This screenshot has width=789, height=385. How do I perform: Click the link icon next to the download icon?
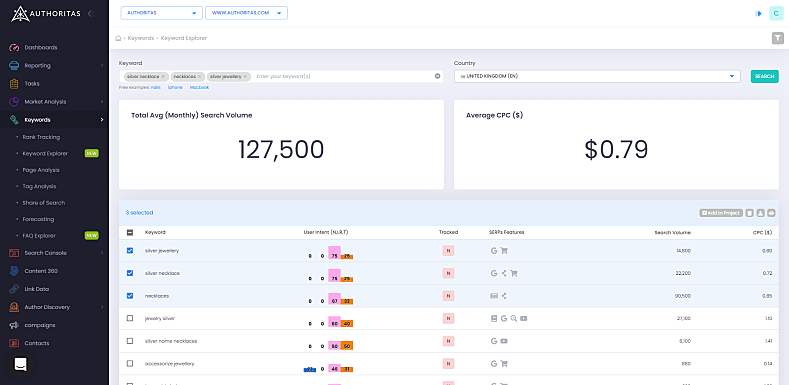(x=771, y=213)
